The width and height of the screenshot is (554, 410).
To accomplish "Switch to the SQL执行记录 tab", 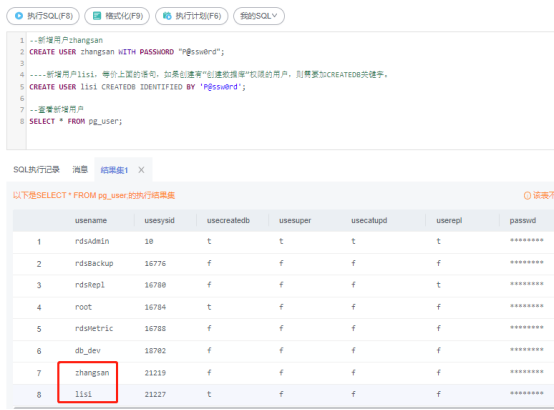I will pyautogui.click(x=36, y=170).
